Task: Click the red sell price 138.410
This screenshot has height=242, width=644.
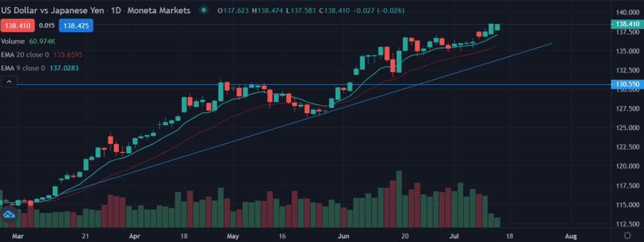Action: [18, 25]
